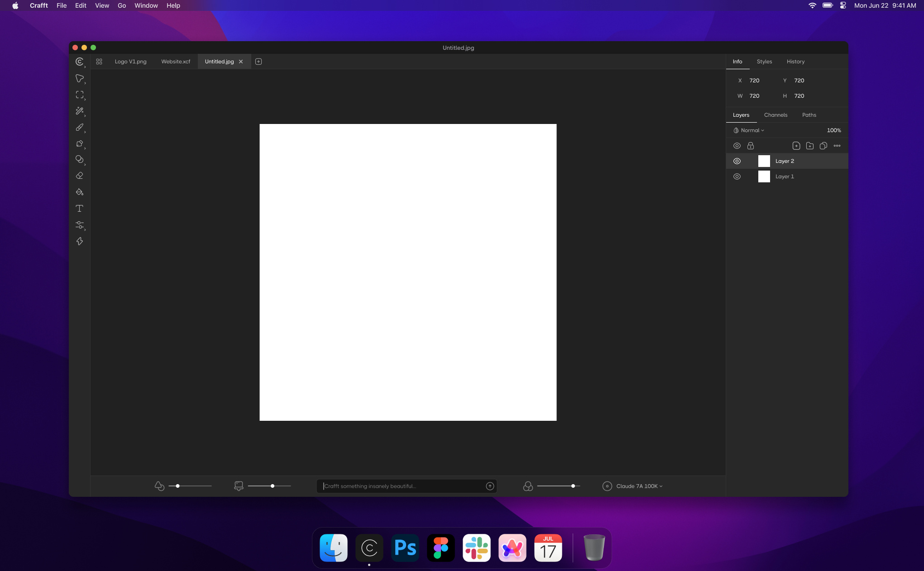This screenshot has height=571, width=924.
Task: Duplicate the selected layer
Action: pos(823,146)
